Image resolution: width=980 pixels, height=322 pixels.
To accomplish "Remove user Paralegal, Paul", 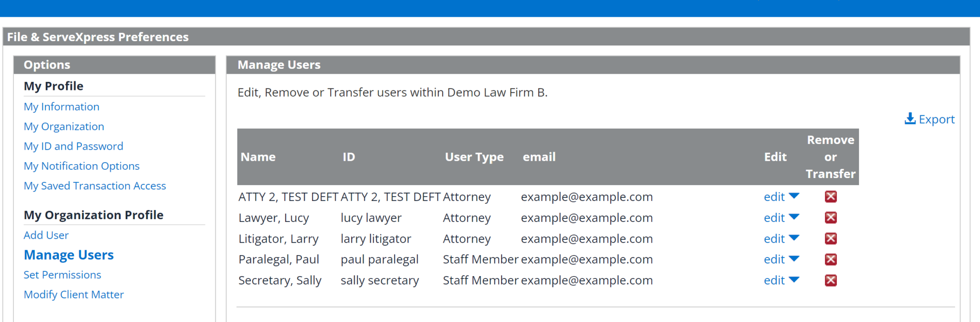I will point(831,259).
